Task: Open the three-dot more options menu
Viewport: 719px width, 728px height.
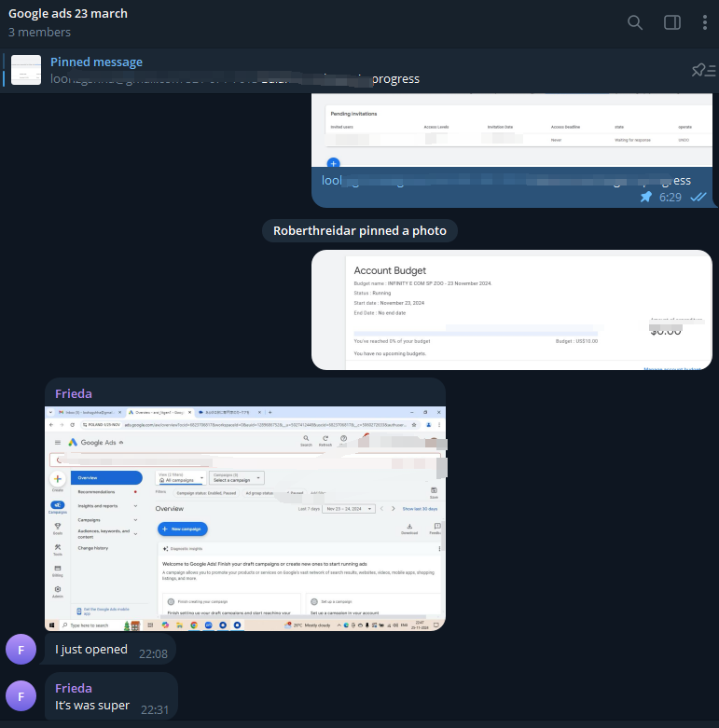Action: [705, 22]
